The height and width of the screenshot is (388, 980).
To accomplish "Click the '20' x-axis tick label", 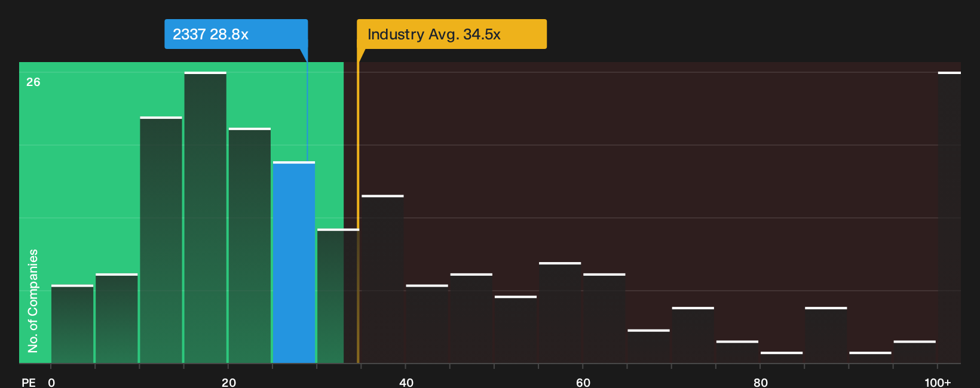I will [229, 382].
